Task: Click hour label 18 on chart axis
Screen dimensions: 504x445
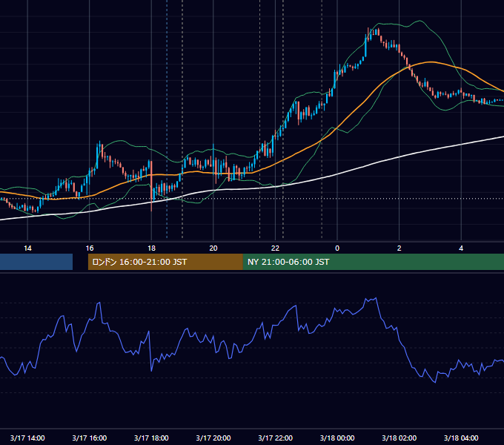Action: pos(151,248)
